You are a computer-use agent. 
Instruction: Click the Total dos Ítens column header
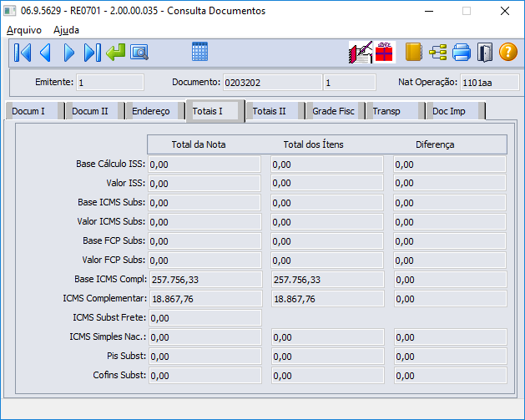[x=313, y=144]
